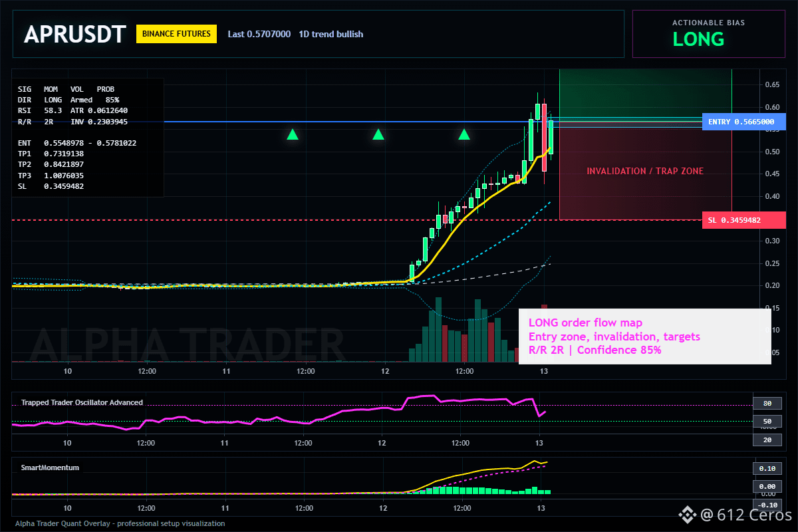Select the APRUSDT symbol title
This screenshot has width=798, height=532.
[x=74, y=35]
